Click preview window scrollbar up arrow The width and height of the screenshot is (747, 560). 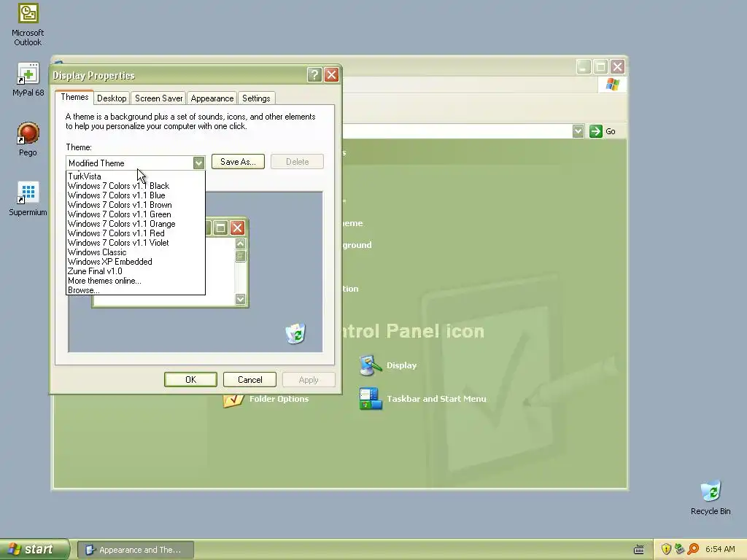(x=240, y=244)
